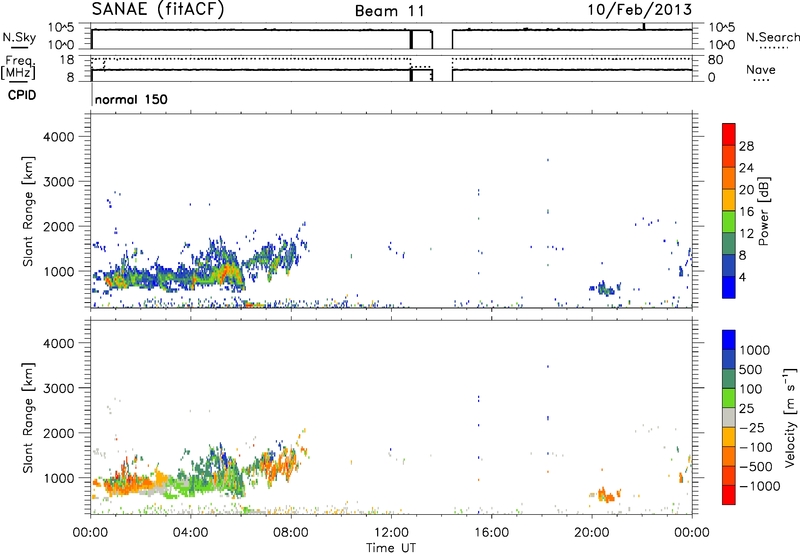The image size is (800, 554).
Task: Select the 'Freq. [MHz]' axis label
Action: pos(18,67)
